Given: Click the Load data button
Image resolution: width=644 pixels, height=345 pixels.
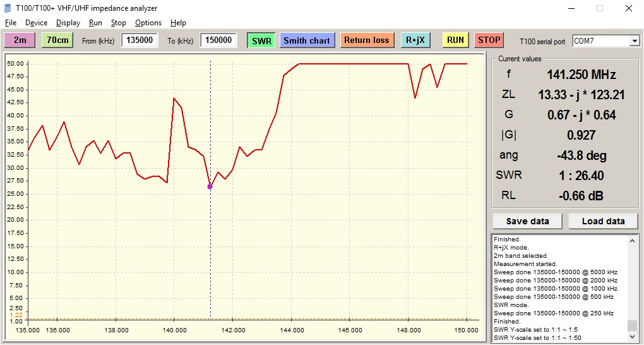Looking at the screenshot, I should pos(603,221).
